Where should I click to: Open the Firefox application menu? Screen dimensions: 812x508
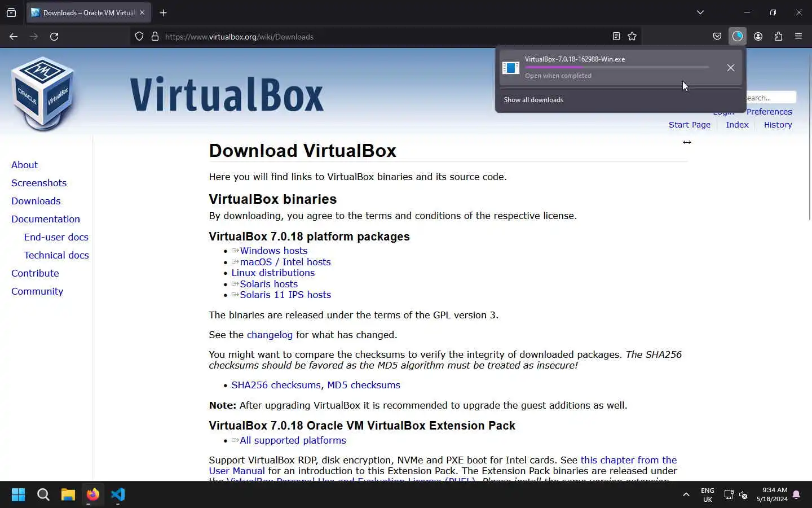point(798,37)
